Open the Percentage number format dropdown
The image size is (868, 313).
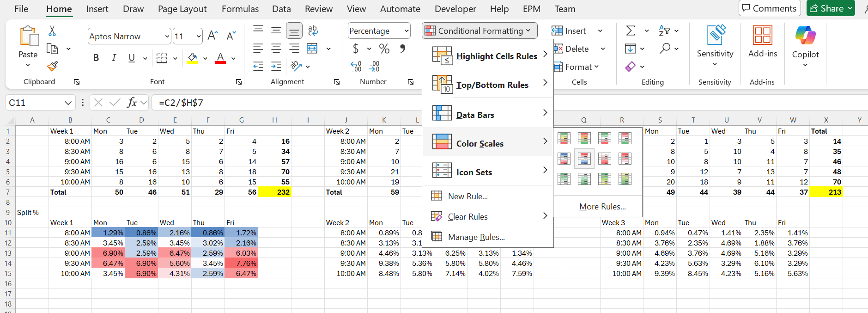pos(407,31)
